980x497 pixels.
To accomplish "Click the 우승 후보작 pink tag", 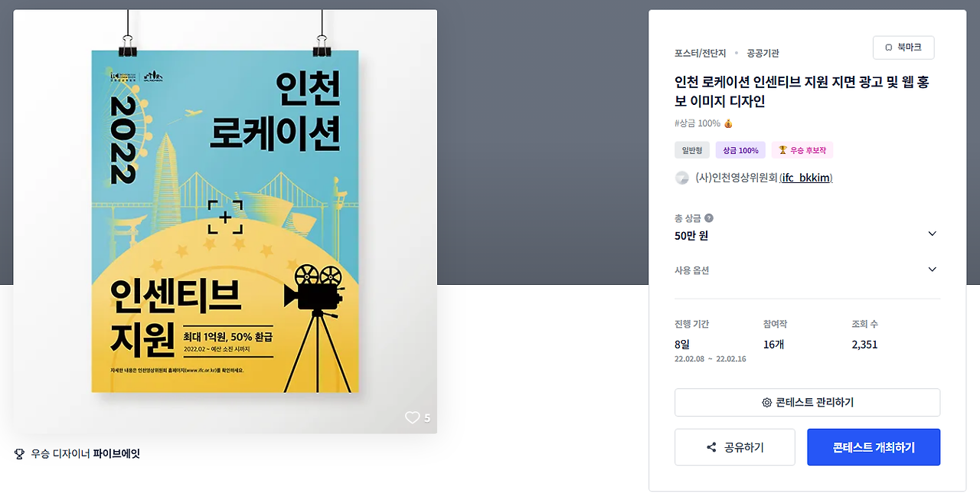I will (x=802, y=150).
